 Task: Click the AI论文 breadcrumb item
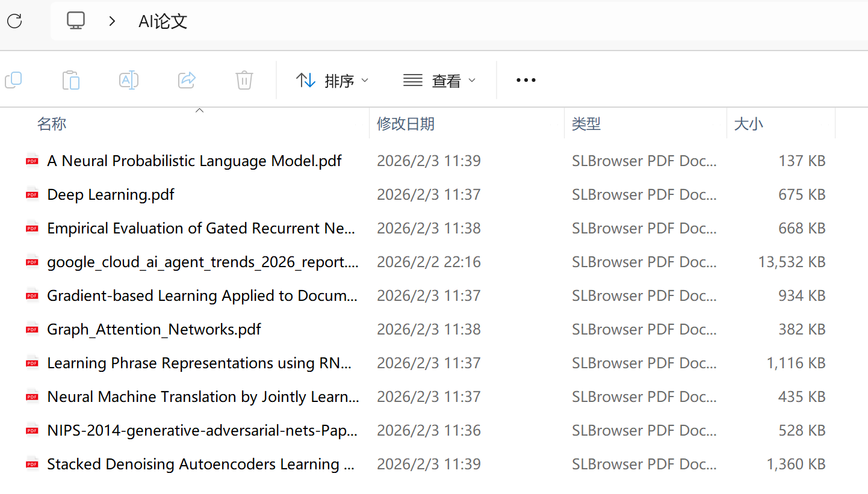click(x=163, y=21)
